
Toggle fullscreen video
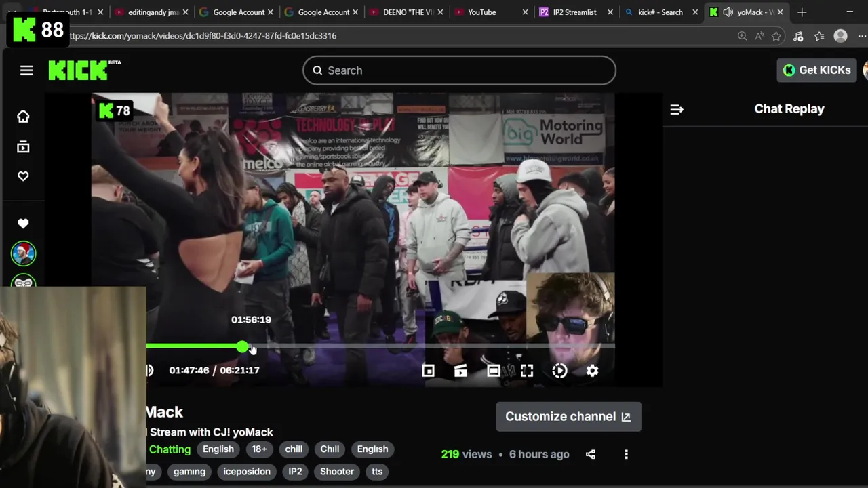[527, 370]
